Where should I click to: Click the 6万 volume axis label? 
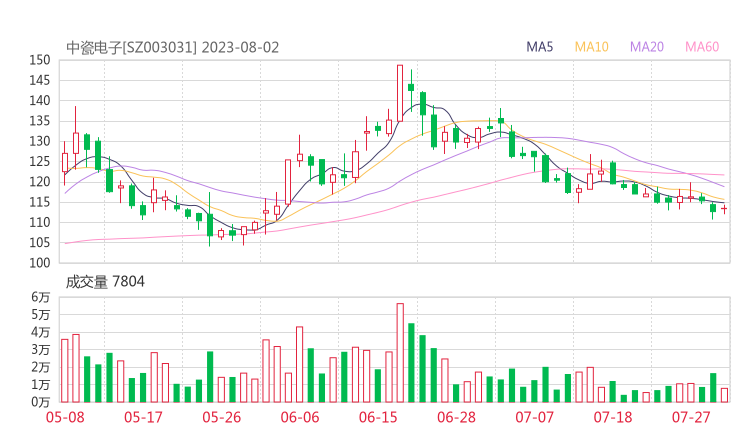41,297
